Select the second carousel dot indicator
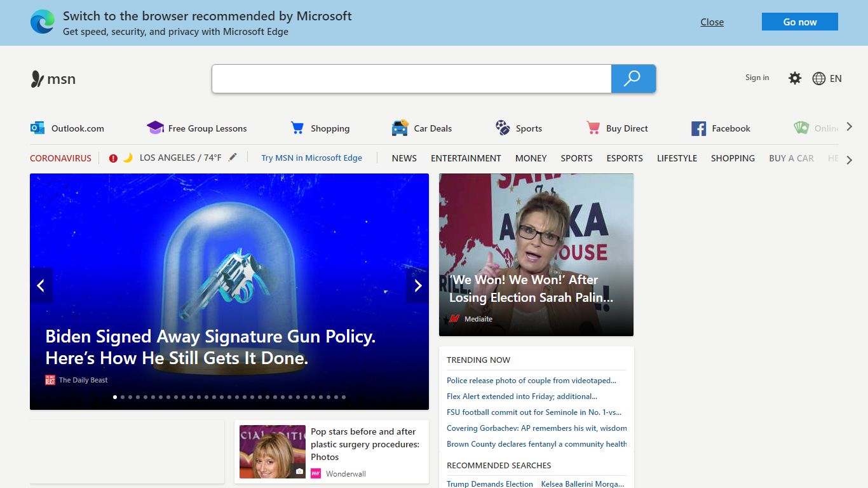This screenshot has height=488, width=868. (x=123, y=397)
